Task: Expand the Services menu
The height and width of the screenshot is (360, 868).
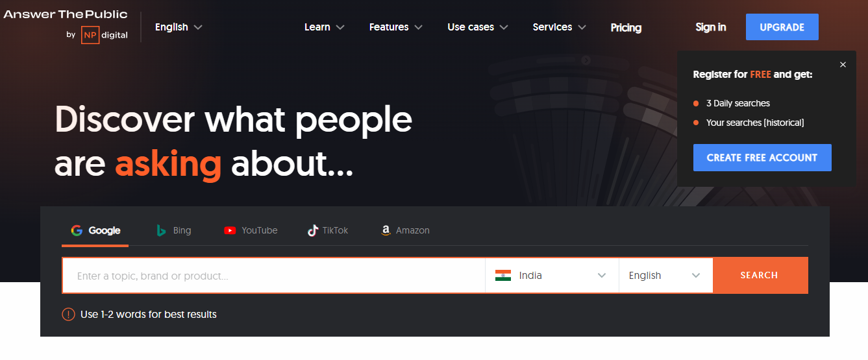Action: click(x=560, y=27)
